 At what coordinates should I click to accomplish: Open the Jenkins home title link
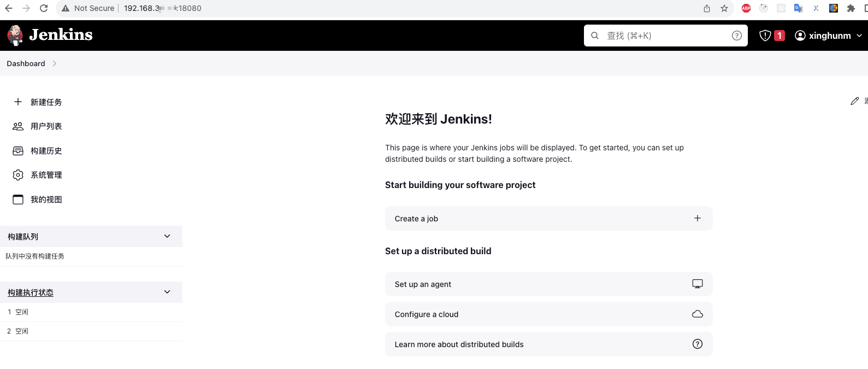point(61,35)
